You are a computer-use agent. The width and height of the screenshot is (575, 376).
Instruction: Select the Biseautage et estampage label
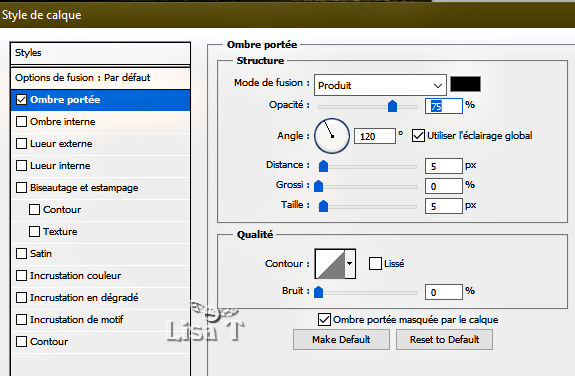click(x=84, y=188)
